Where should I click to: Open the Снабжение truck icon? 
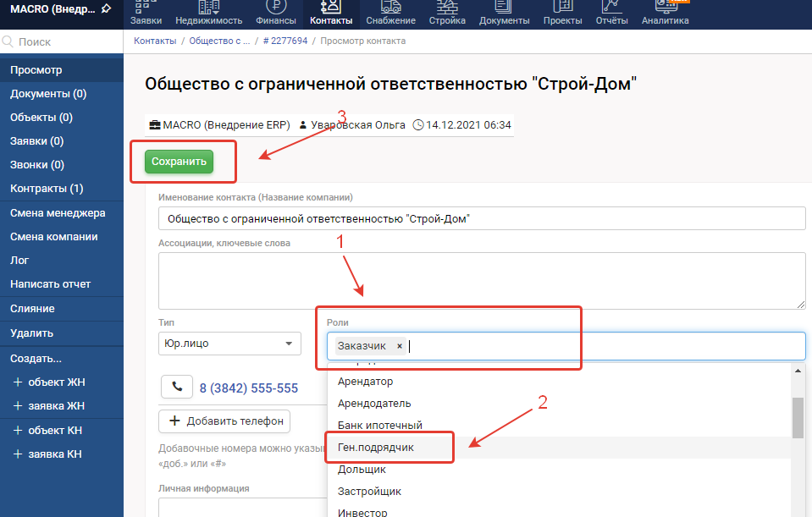click(x=390, y=7)
